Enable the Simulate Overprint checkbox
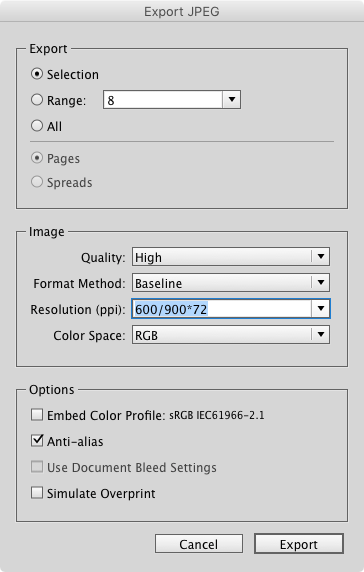The image size is (364, 572). click(x=37, y=493)
